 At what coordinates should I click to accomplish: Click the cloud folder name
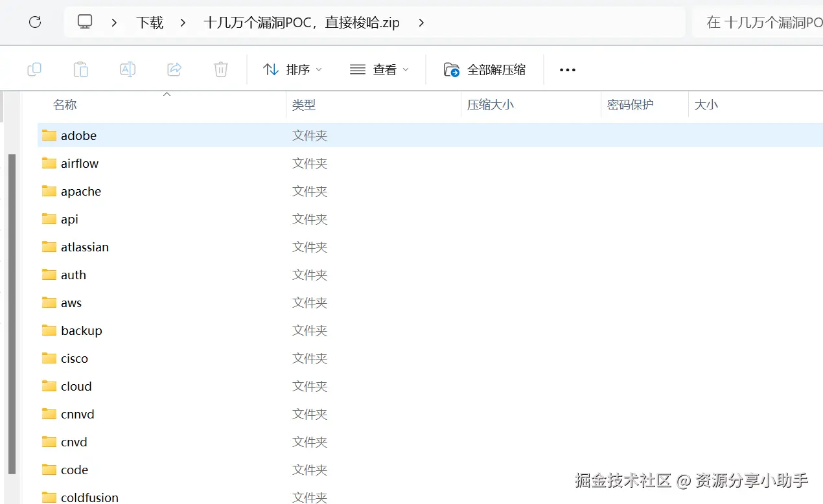tap(76, 386)
